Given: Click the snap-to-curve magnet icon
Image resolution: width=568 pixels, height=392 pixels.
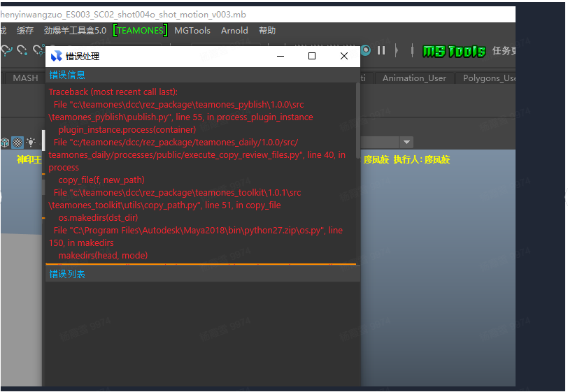Looking at the screenshot, I should [x=6, y=50].
